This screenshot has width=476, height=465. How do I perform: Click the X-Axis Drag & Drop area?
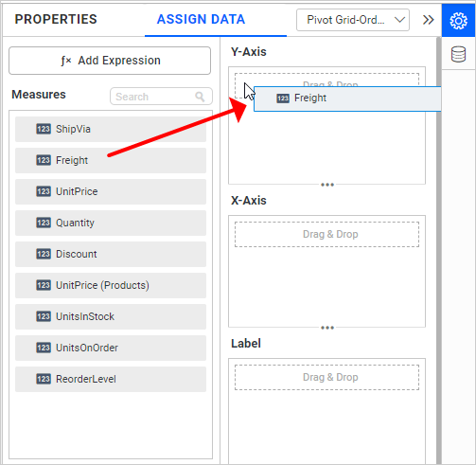tap(327, 234)
